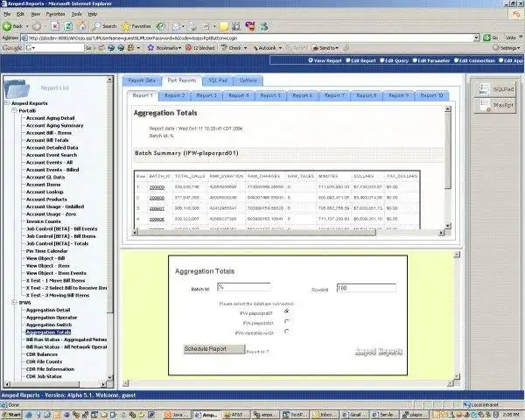Image resolution: width=525 pixels, height=420 pixels.
Task: Click the yellow note toolbar icon
Action: click(x=224, y=26)
